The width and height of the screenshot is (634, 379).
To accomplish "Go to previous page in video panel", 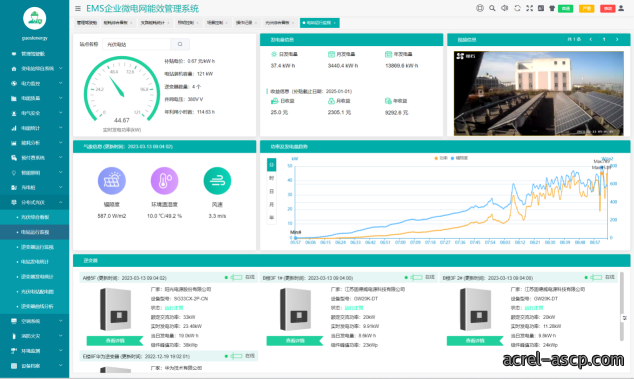I will click(x=591, y=39).
